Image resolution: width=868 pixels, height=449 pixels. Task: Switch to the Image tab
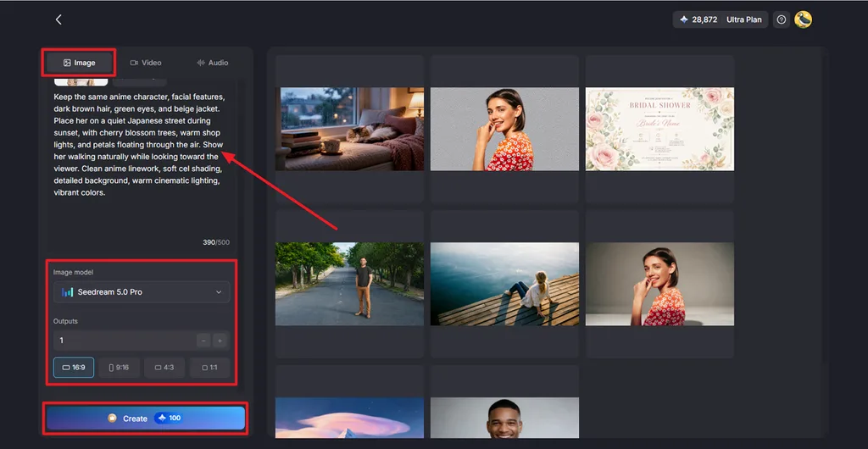(x=79, y=63)
